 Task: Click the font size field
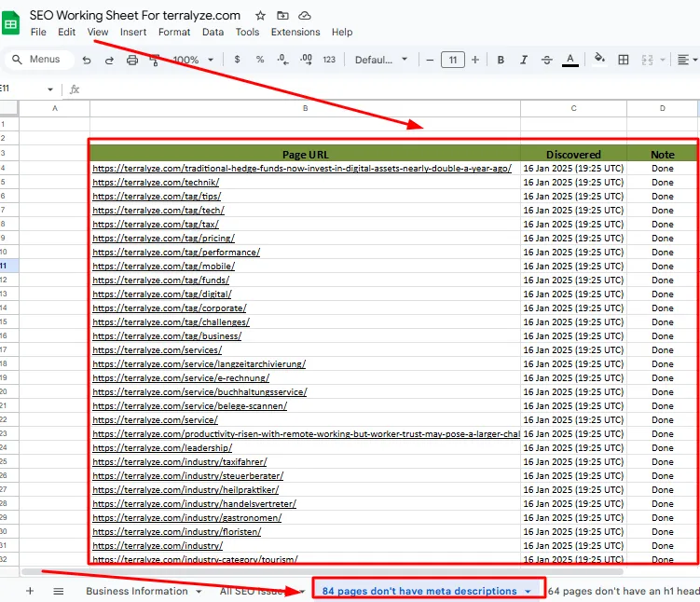[453, 60]
